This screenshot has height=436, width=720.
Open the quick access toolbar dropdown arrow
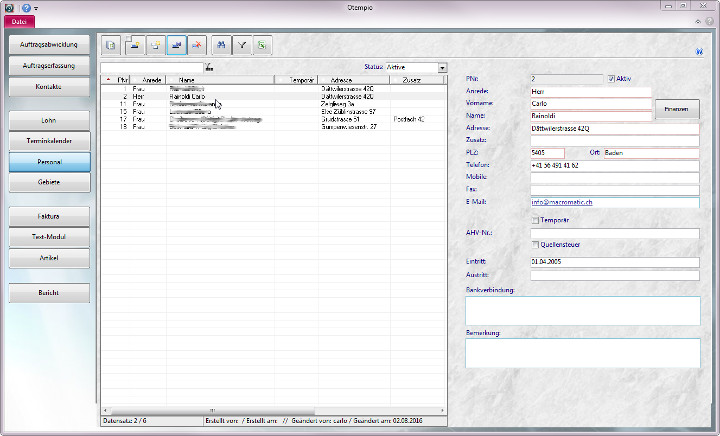click(36, 8)
